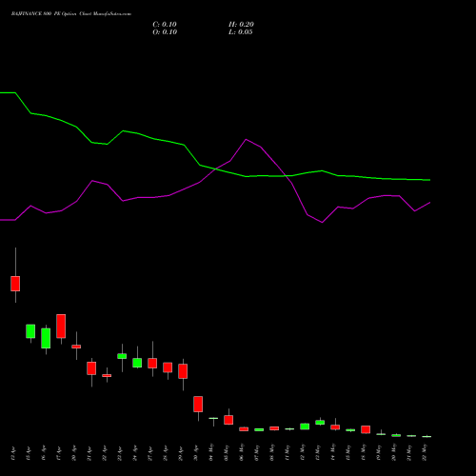Image resolution: width=476 pixels, height=476 pixels.
Task: Select the 11 May date label
Action: pyautogui.click(x=288, y=453)
